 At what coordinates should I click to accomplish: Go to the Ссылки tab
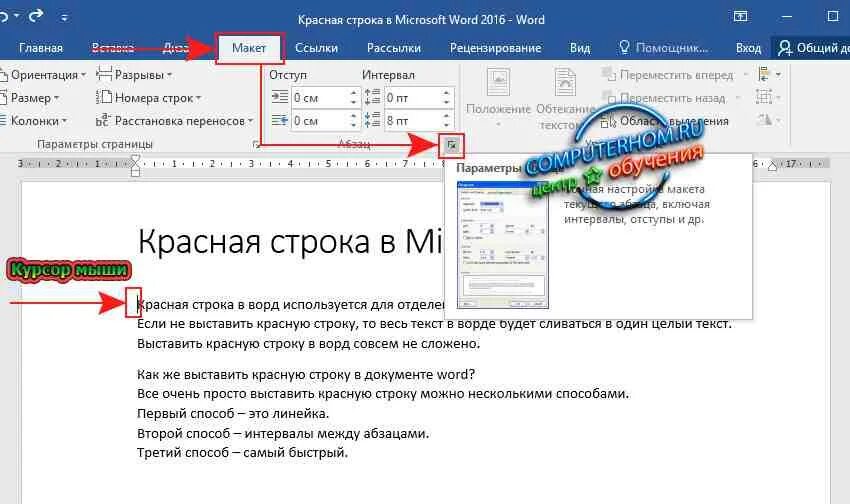click(317, 48)
